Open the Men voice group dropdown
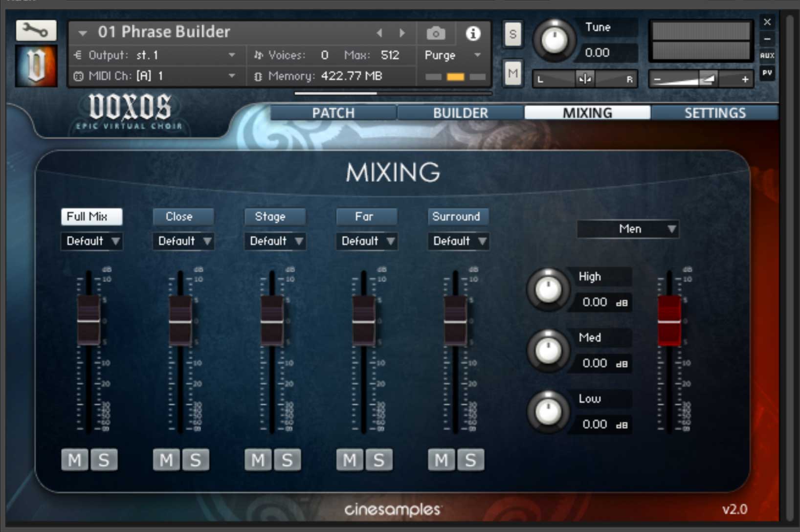The image size is (800, 532). pyautogui.click(x=628, y=228)
